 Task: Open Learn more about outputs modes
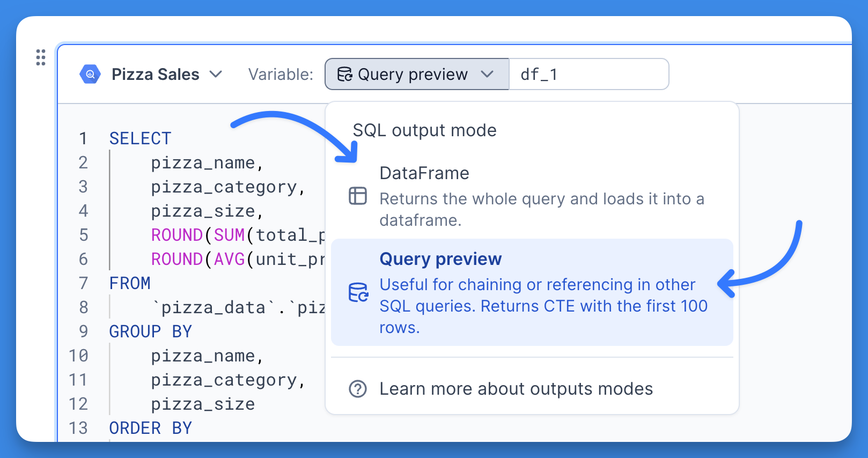click(x=516, y=389)
